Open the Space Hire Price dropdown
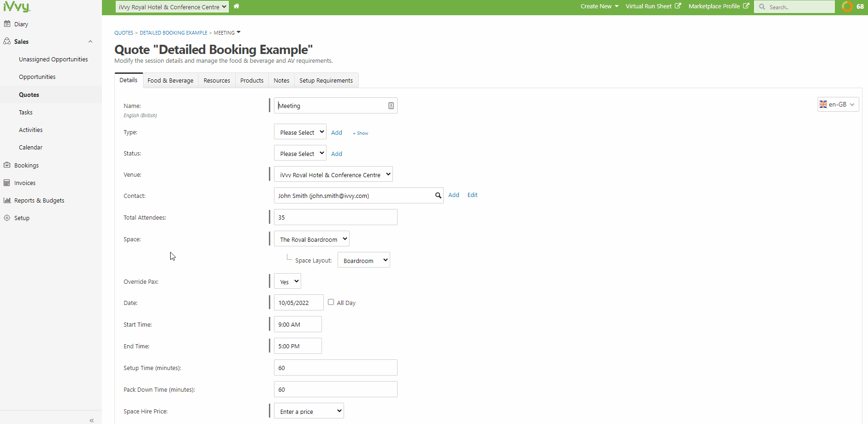Viewport: 868px width, 424px height. (x=309, y=411)
